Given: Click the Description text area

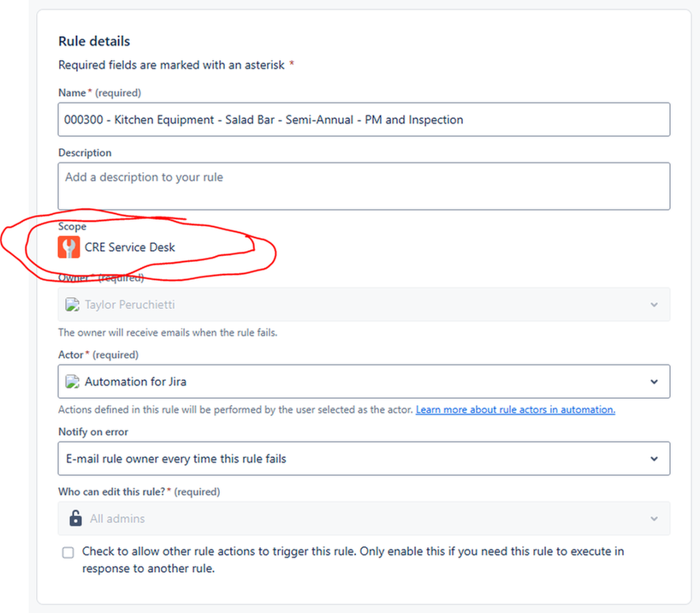Looking at the screenshot, I should pos(364,187).
